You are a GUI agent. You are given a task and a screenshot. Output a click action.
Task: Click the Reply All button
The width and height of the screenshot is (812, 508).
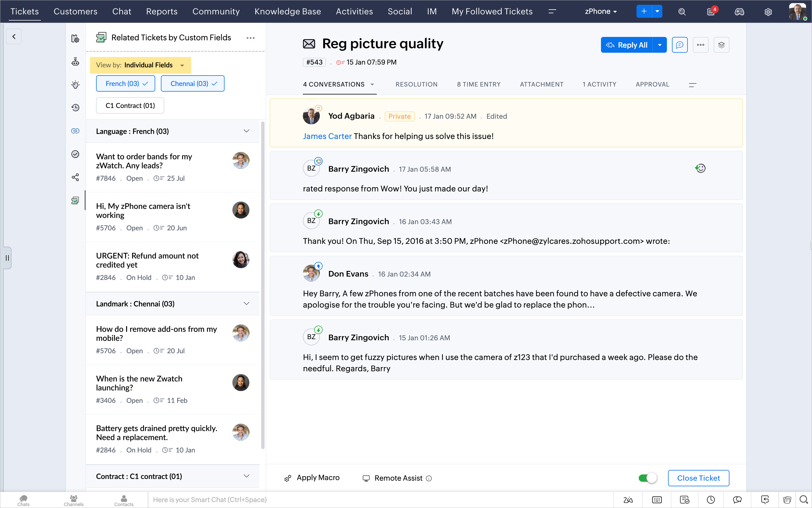pos(627,45)
